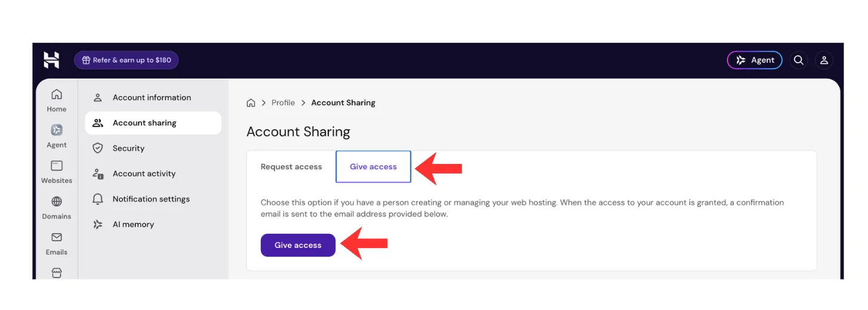Open Domains in left rail
Image resolution: width=868 pixels, height=310 pixels.
(x=57, y=207)
